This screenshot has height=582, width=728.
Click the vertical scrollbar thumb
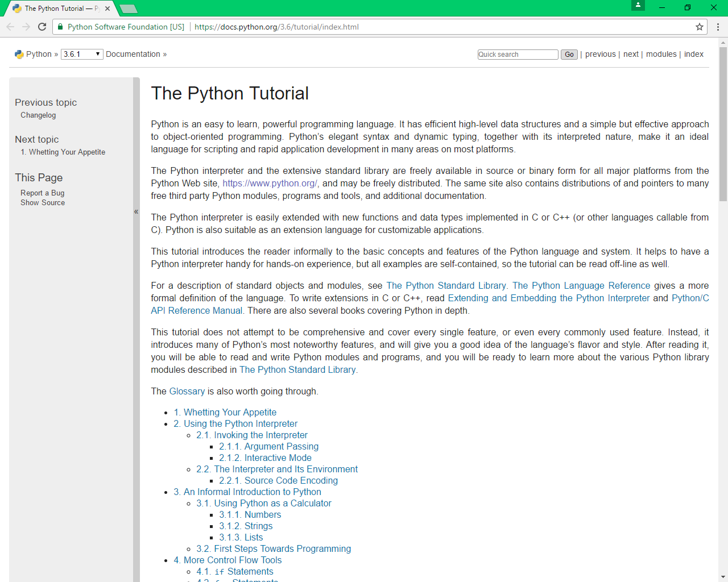(x=723, y=124)
